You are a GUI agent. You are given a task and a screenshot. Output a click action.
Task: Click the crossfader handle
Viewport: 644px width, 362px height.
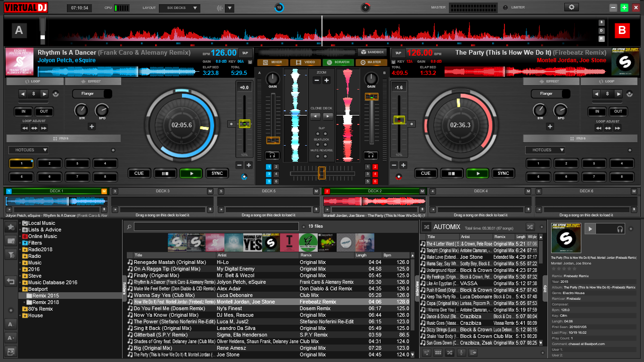(322, 173)
